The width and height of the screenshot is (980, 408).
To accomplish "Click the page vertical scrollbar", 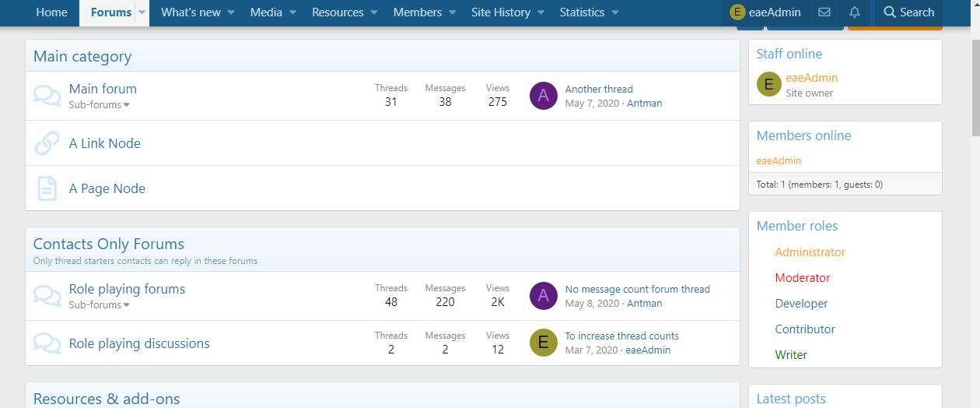I will 973,234.
